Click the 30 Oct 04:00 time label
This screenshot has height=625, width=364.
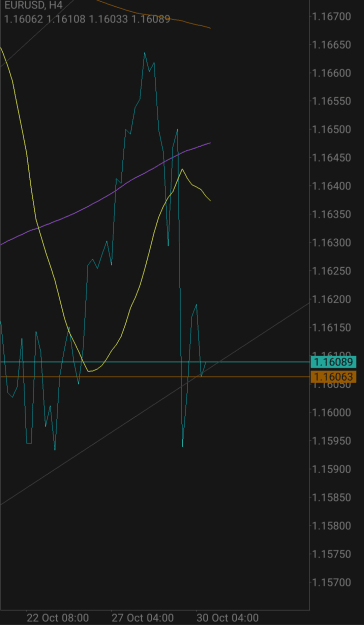coord(227,618)
